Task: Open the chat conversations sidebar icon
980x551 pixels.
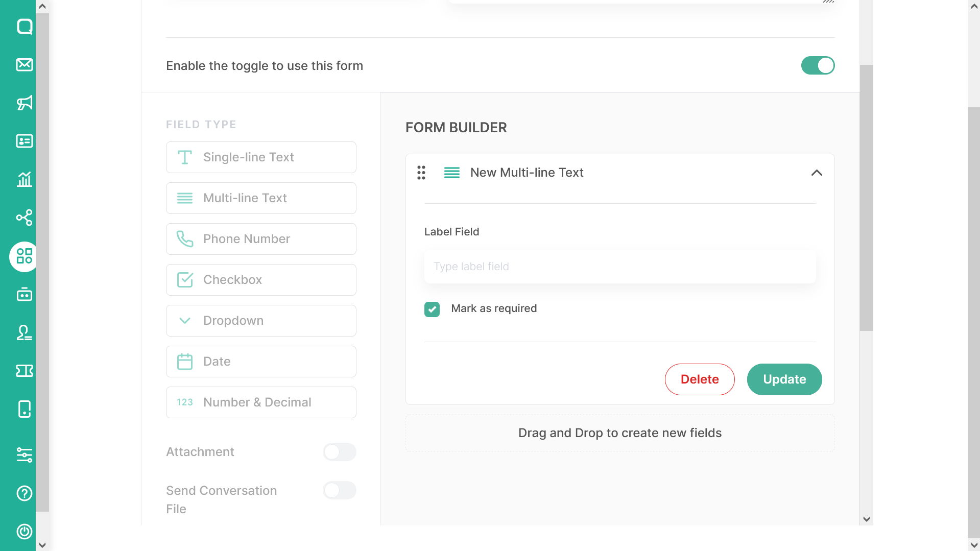Action: (x=24, y=27)
